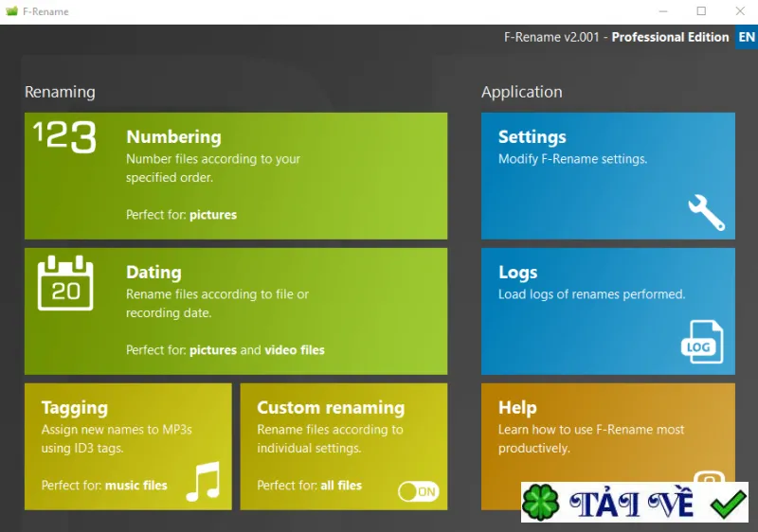Click the 123 numbering icon
Viewport: 758px width, 532px height.
pos(64,137)
